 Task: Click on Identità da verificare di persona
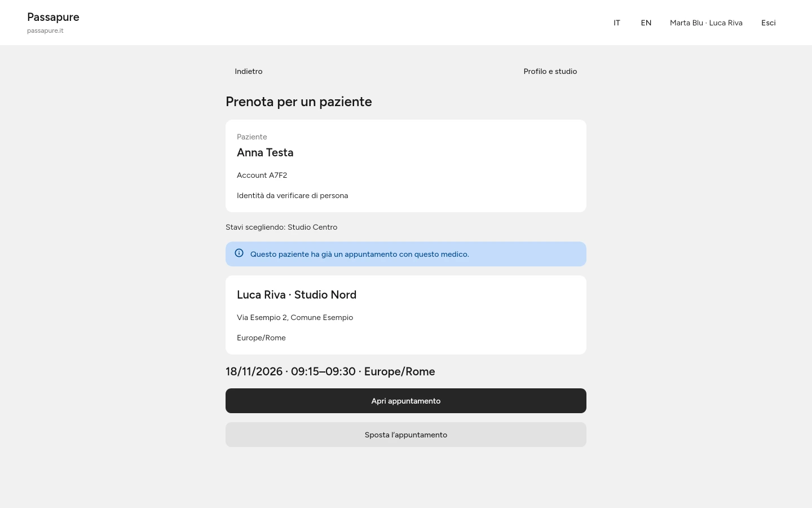click(293, 195)
